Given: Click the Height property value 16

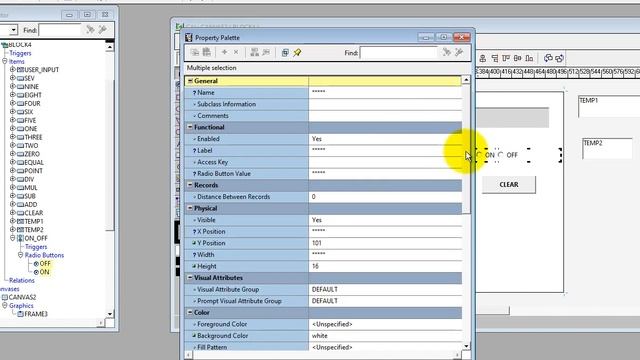Looking at the screenshot, I should (385, 266).
